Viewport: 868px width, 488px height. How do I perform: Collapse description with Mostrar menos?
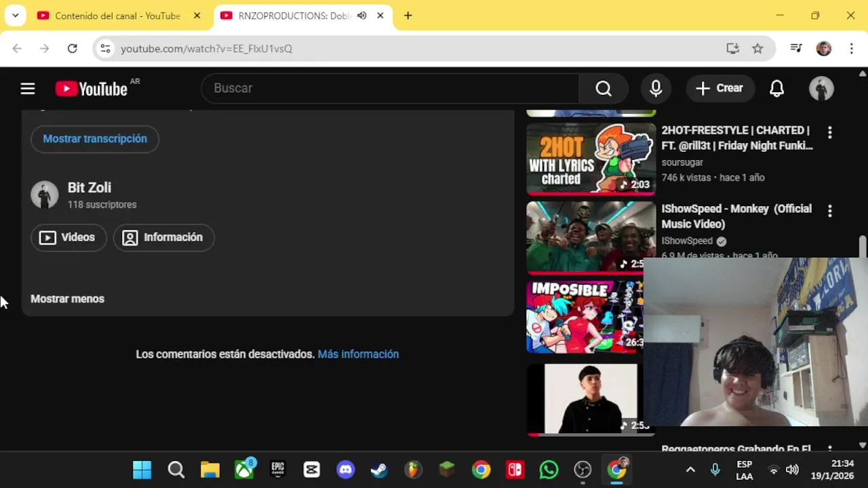click(67, 299)
